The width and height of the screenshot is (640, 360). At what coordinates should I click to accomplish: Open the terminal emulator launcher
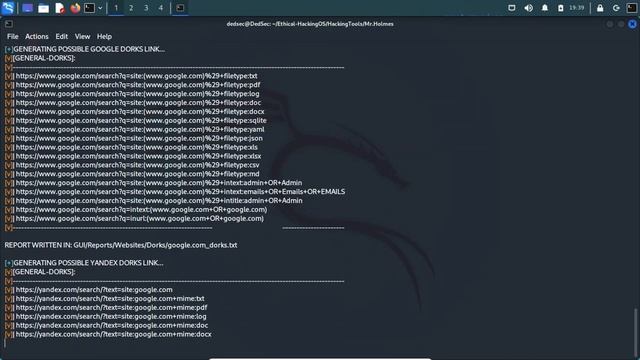[x=89, y=8]
